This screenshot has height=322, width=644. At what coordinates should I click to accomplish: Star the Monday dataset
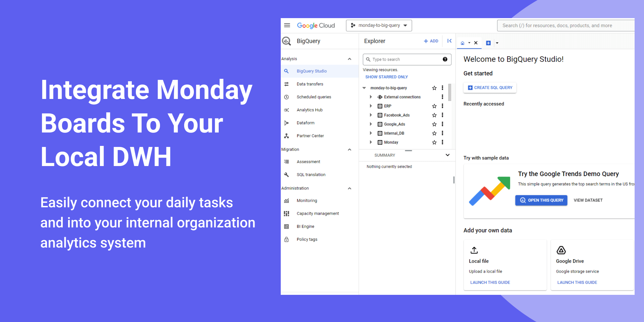tap(434, 142)
